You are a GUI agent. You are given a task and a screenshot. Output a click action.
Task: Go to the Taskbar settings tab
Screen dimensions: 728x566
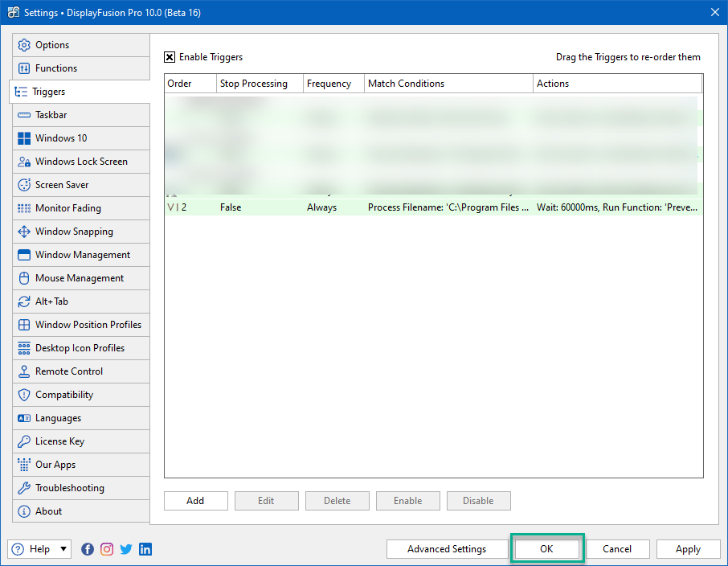point(81,115)
